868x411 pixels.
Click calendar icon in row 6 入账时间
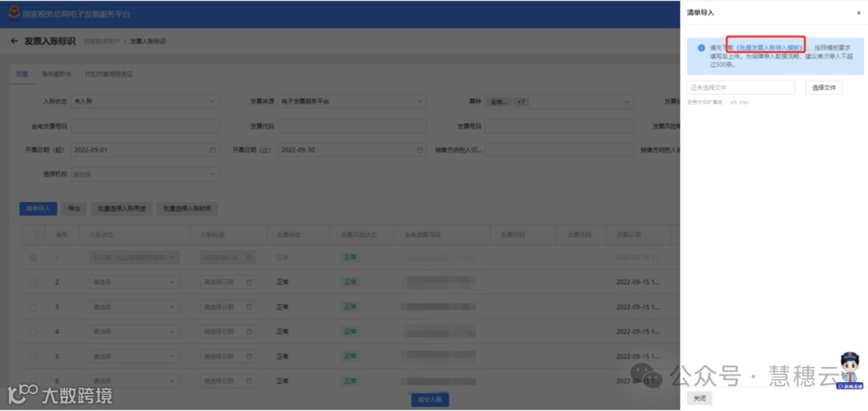(x=249, y=381)
